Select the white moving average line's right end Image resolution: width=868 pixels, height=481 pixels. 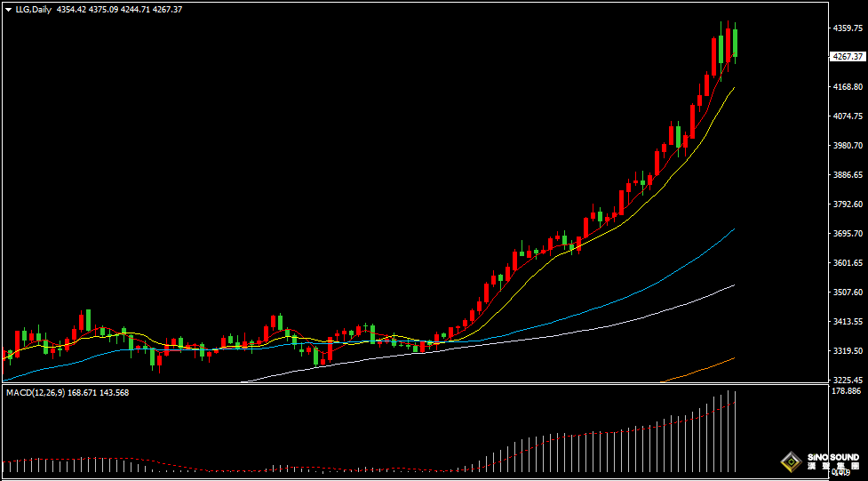[730, 286]
